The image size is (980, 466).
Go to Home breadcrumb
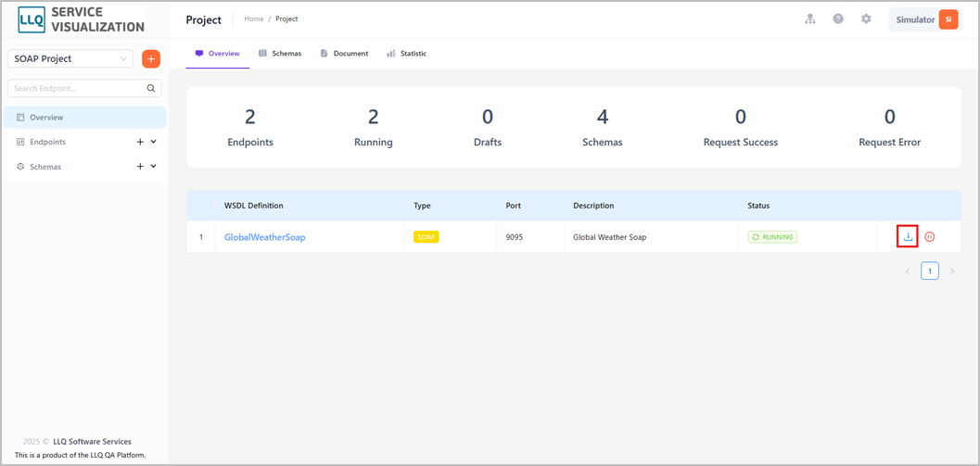[x=254, y=19]
